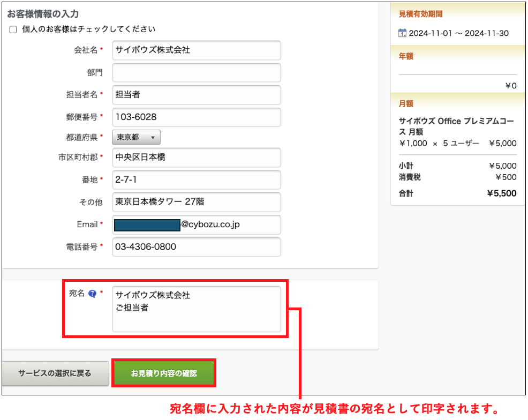Click the calendar icon beside the validity period
The height and width of the screenshot is (420, 528).
(403, 33)
